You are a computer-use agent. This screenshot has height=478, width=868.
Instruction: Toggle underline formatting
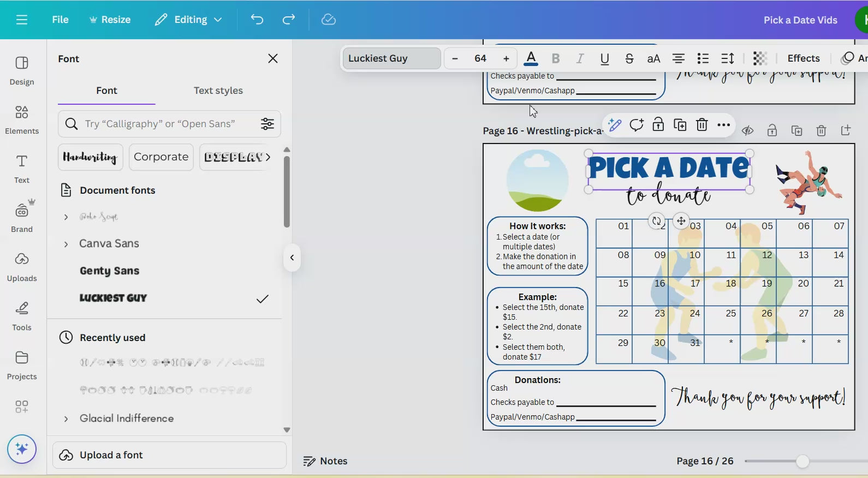[x=604, y=58]
